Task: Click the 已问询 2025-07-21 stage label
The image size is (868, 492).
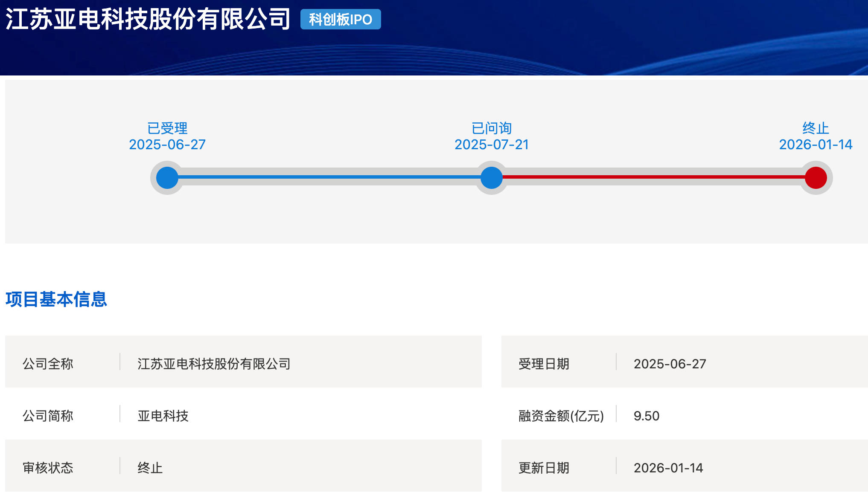Action: tap(491, 136)
